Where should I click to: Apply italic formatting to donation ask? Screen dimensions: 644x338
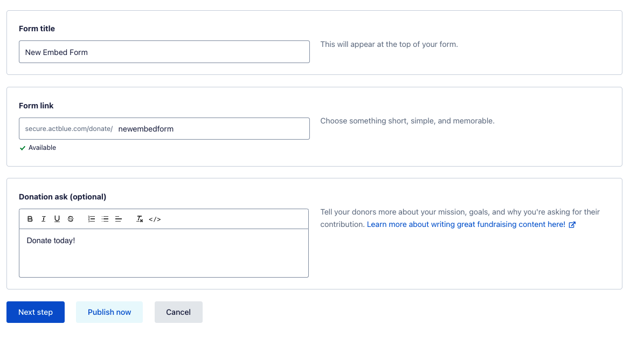44,219
